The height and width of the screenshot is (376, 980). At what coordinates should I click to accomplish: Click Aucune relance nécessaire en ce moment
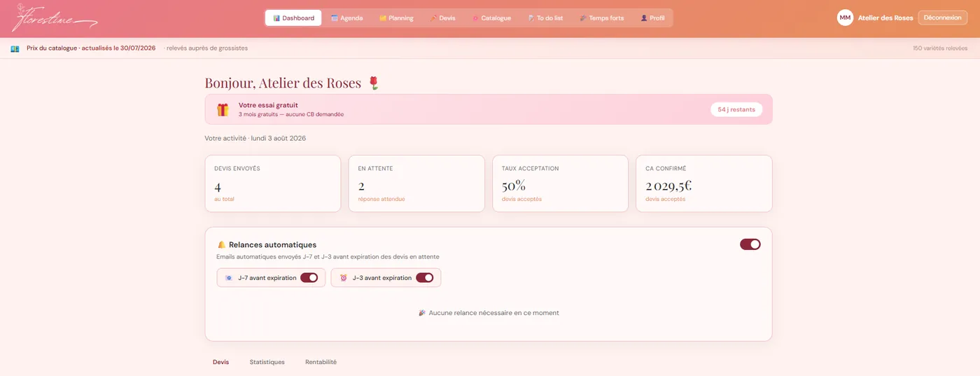tap(493, 313)
